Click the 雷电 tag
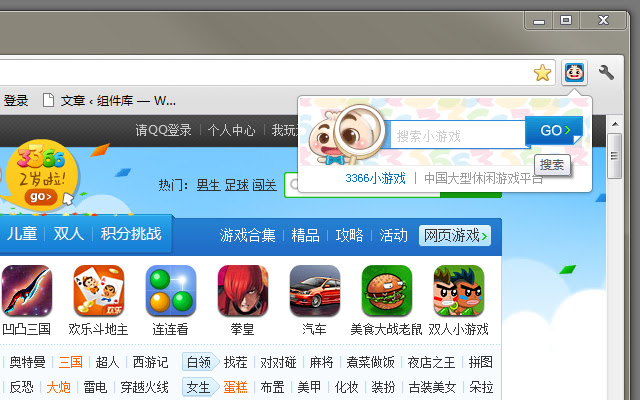The width and height of the screenshot is (640, 400). [x=95, y=387]
